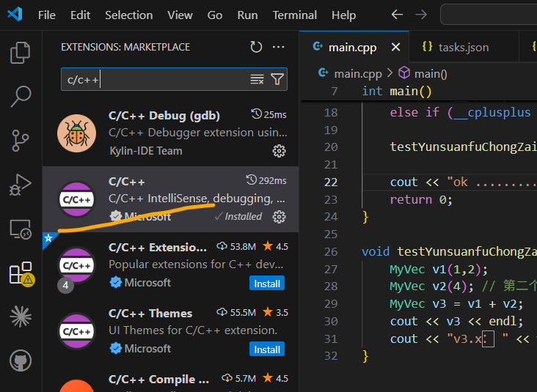This screenshot has width=537, height=392.
Task: Open the Search view in activity bar
Action: 21,96
